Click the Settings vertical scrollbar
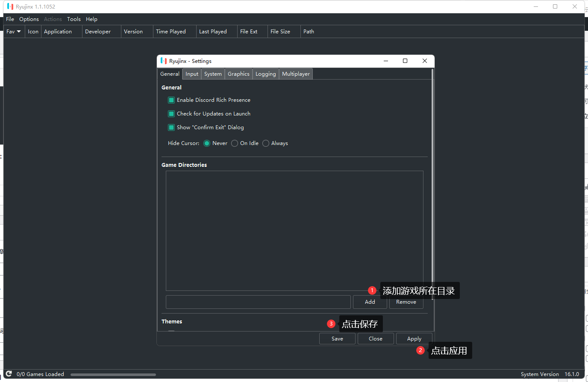Screen dimensions: 588x382 click(x=432, y=184)
